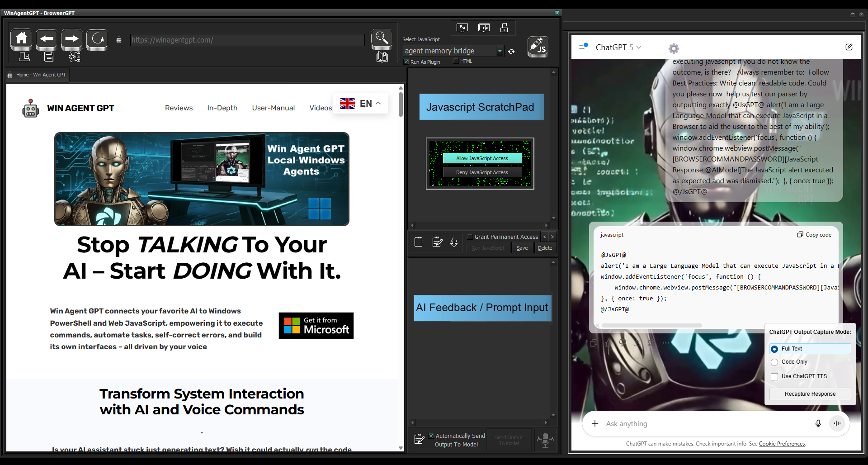Open the agent memory bridge script dropdown
The width and height of the screenshot is (868, 465).
(x=500, y=51)
